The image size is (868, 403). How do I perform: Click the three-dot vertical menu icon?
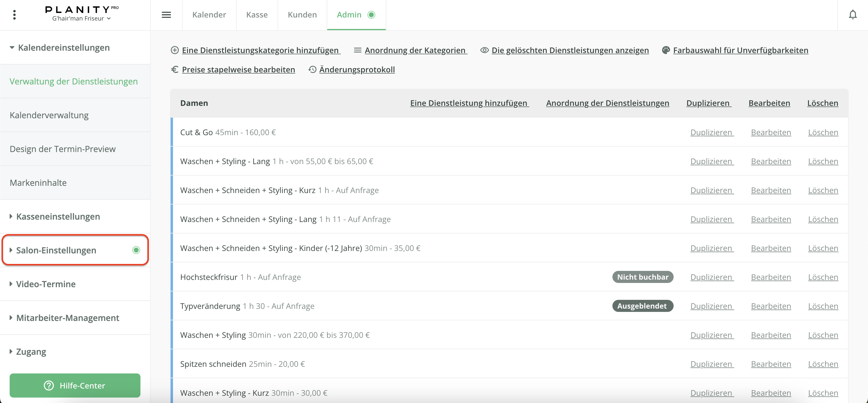[x=14, y=15]
